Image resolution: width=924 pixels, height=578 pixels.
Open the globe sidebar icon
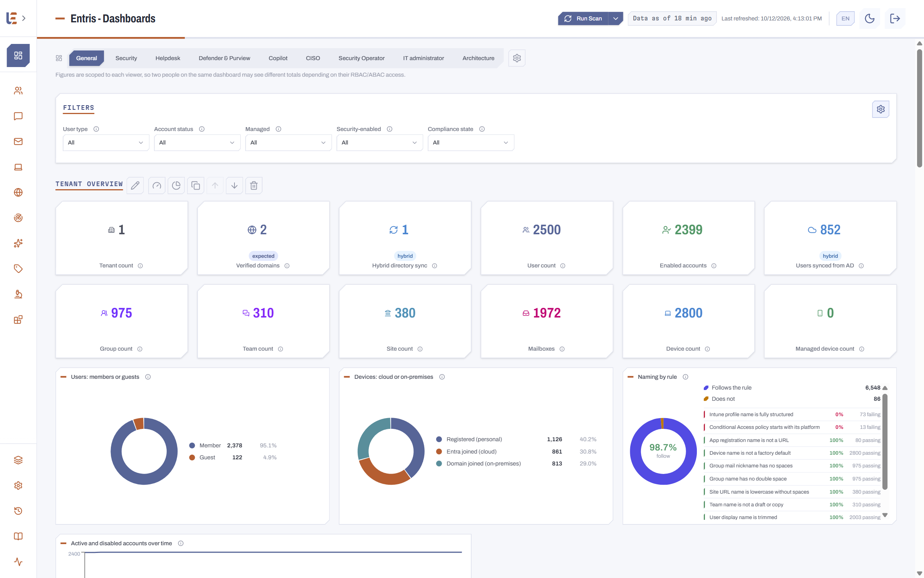(18, 192)
